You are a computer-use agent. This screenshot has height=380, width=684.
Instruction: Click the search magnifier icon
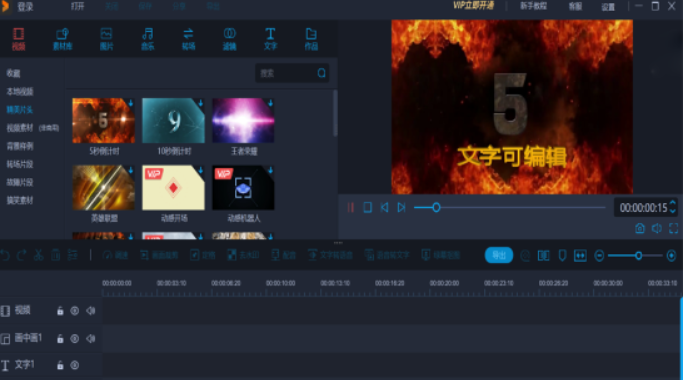point(321,73)
